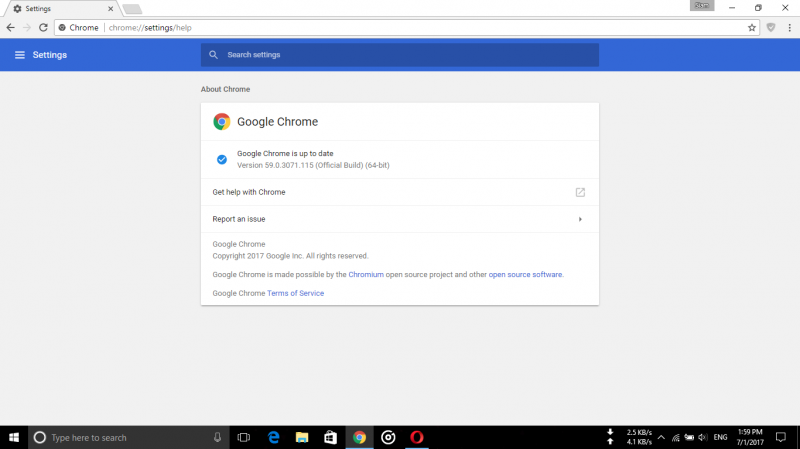Click the Cortana microphone icon

(217, 437)
